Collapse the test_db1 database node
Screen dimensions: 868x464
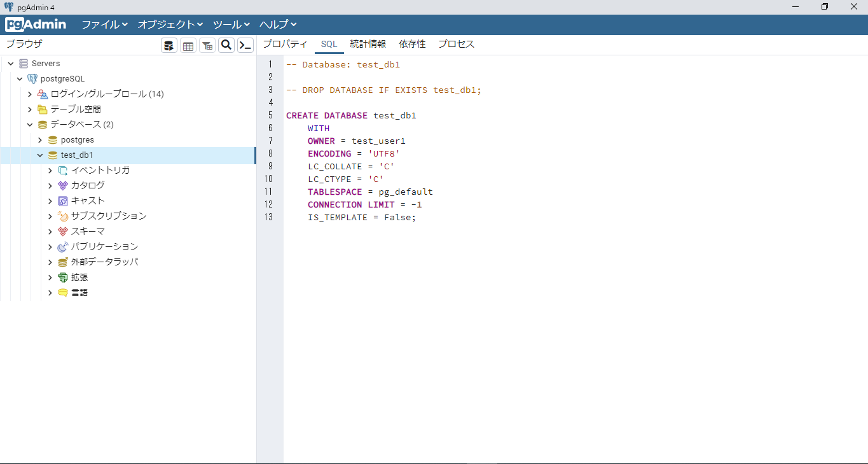pyautogui.click(x=40, y=155)
